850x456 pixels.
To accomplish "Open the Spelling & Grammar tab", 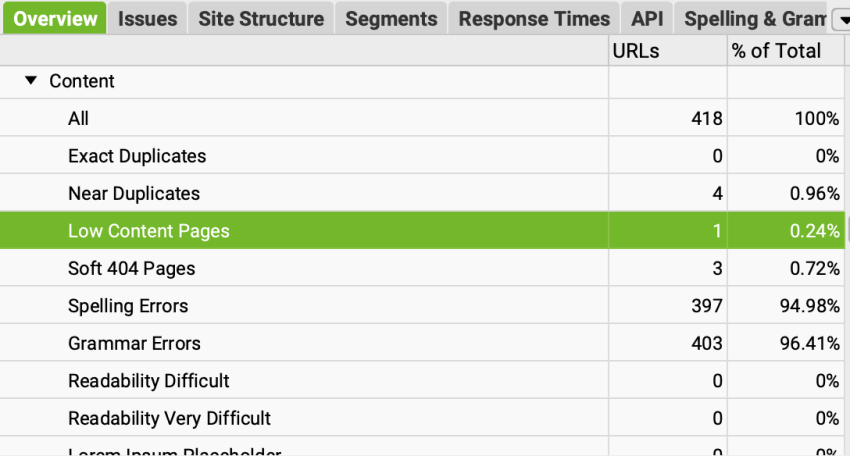I will [752, 19].
